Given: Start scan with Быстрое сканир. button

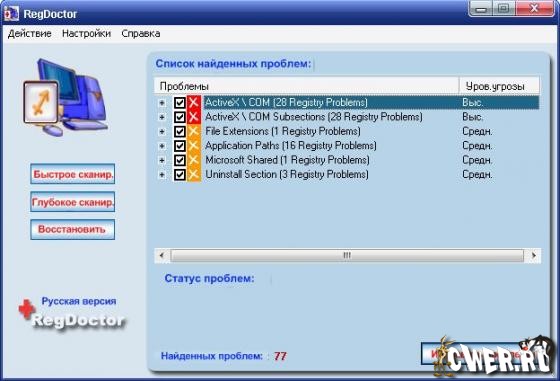Looking at the screenshot, I should tap(72, 174).
